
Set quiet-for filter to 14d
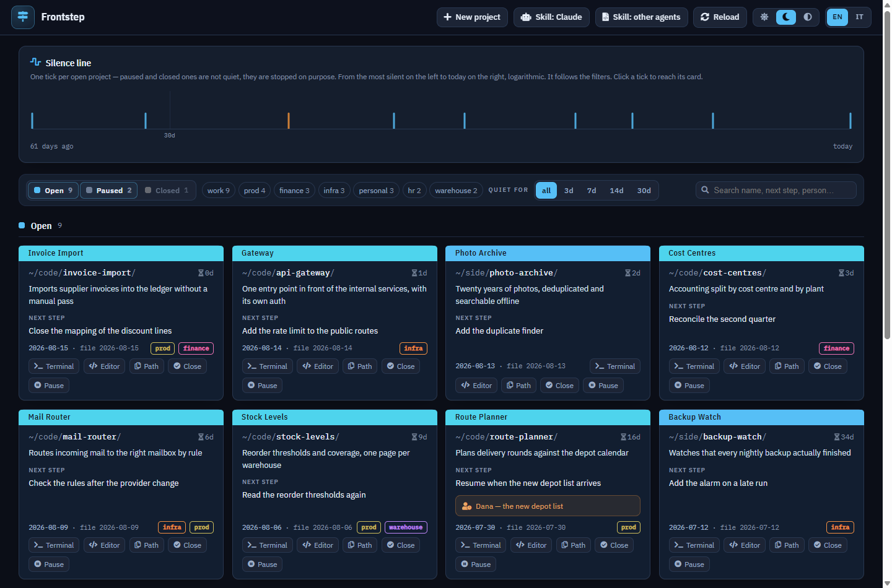coord(616,191)
